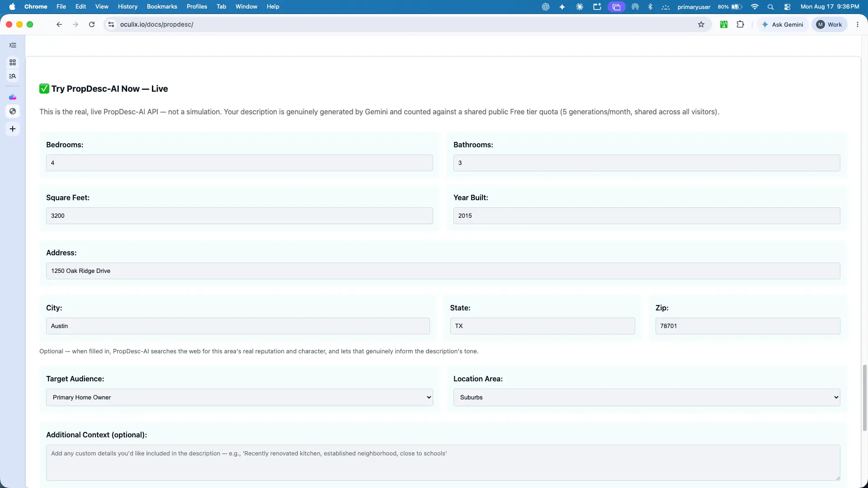Click the City input field
868x488 pixels.
[238, 326]
